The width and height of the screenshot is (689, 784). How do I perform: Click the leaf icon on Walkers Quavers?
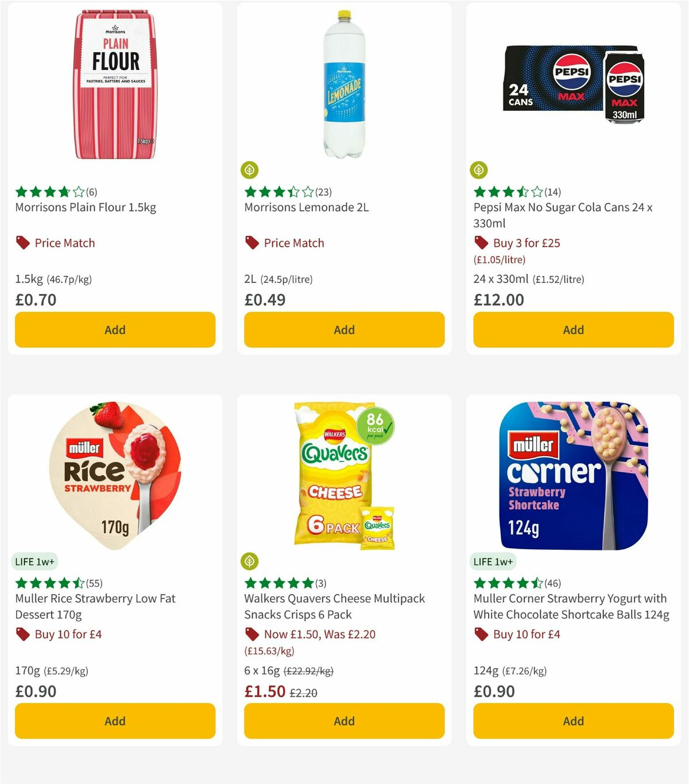pyautogui.click(x=250, y=561)
